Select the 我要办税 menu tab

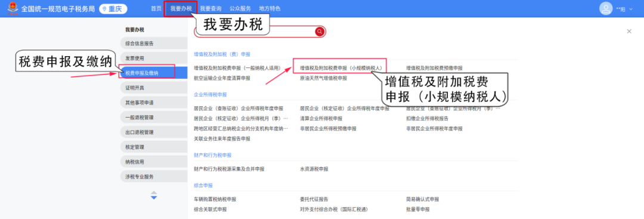click(x=181, y=8)
